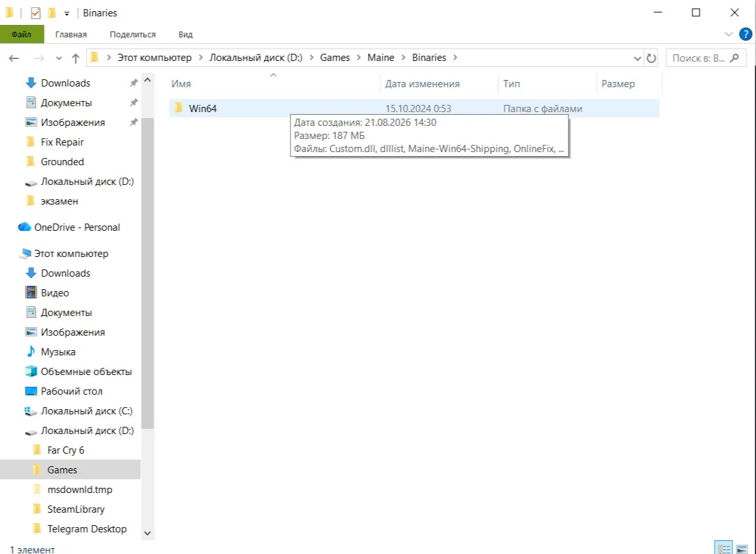Click Этот компьютер computer icon

point(26,254)
